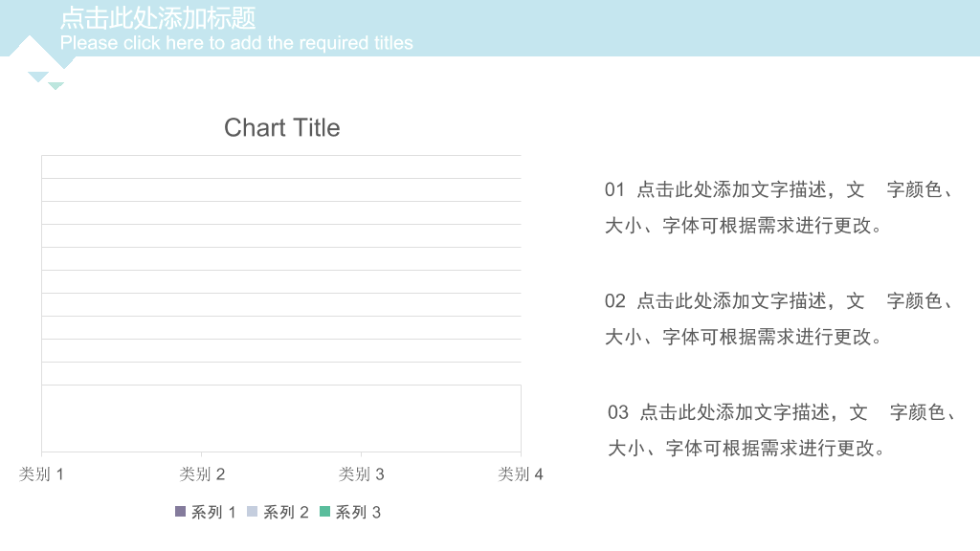Screen dimensions: 980x551
Task: Select the purple 系列 1 legend swatch
Action: point(180,512)
